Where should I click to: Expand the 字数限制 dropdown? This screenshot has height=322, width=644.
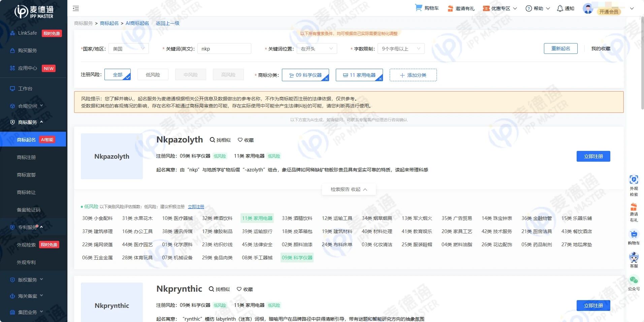(x=401, y=49)
